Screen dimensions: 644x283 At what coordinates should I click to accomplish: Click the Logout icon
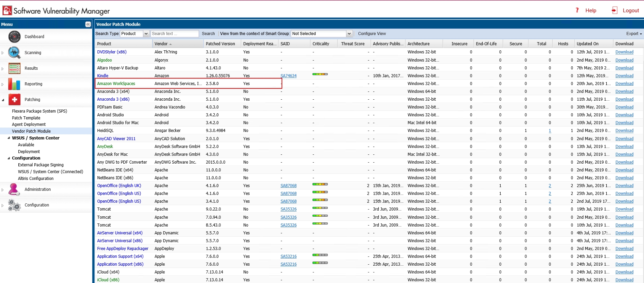pyautogui.click(x=614, y=11)
